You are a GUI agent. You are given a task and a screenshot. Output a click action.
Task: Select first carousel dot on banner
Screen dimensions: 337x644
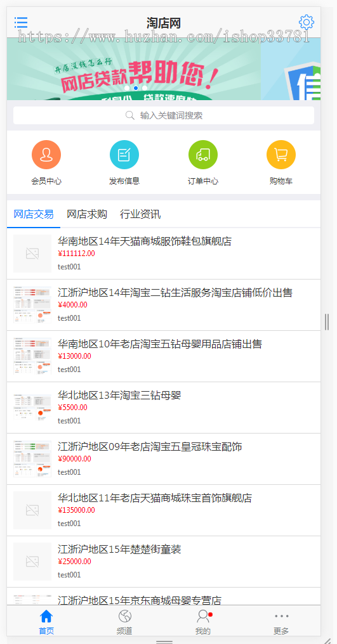click(127, 88)
